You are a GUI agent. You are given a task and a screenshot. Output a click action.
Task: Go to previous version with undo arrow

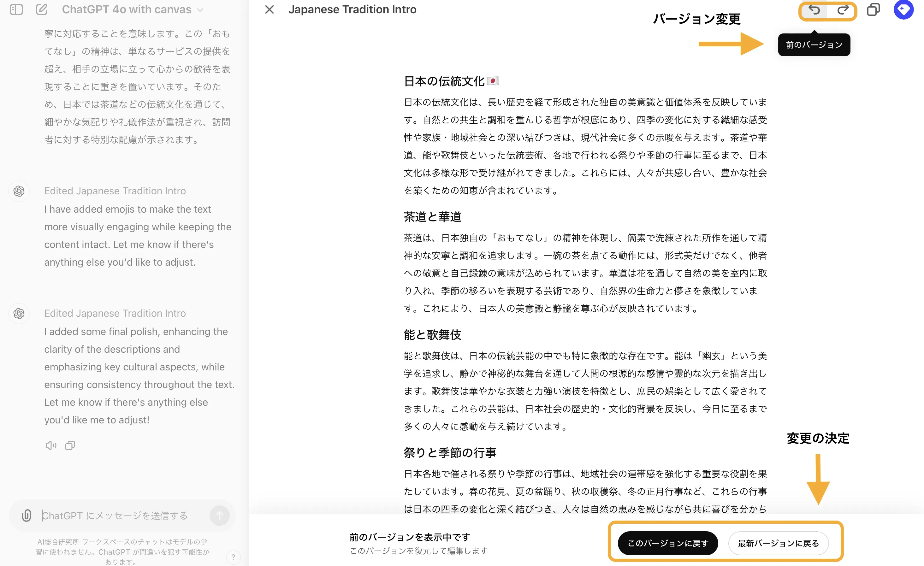coord(814,10)
